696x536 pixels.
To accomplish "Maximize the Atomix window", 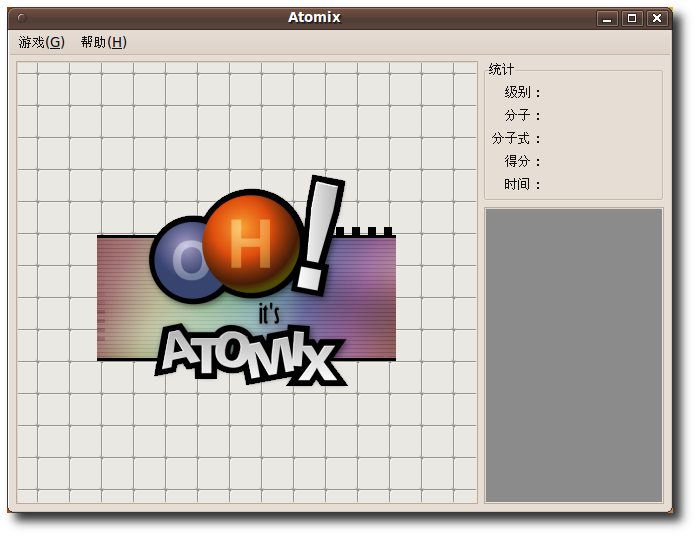I will pos(632,19).
